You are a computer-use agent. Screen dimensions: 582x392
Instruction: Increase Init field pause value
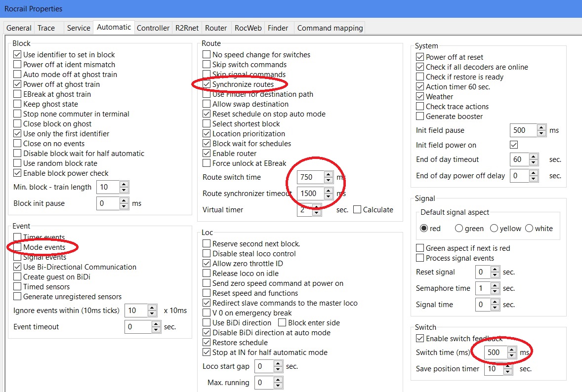point(541,127)
